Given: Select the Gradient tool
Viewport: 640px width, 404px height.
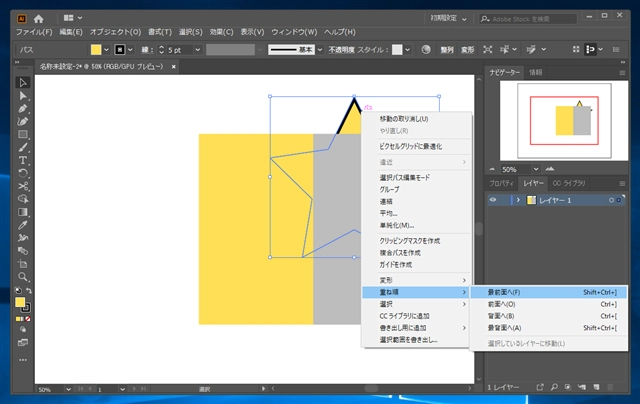Looking at the screenshot, I should [x=23, y=212].
